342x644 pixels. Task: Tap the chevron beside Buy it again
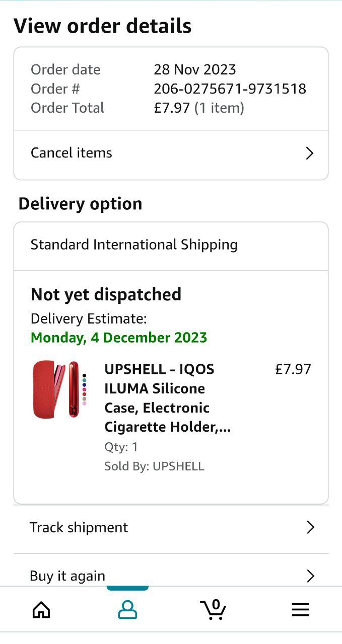point(310,576)
